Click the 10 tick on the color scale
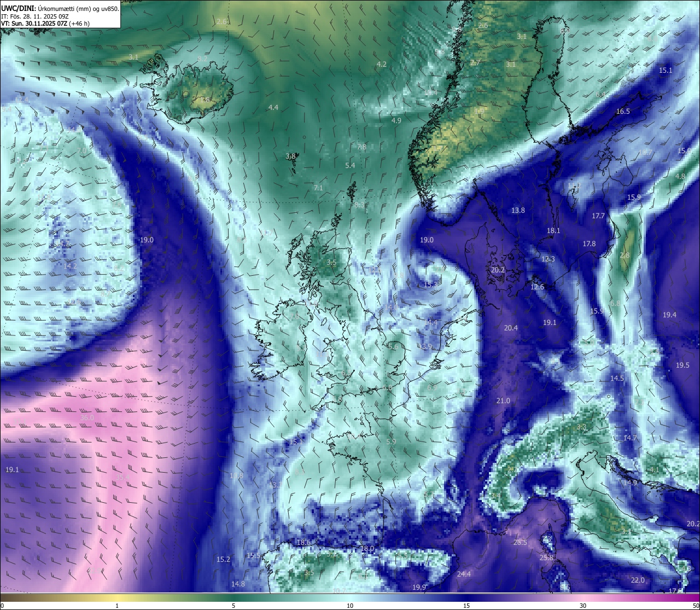This screenshot has width=700, height=610. pyautogui.click(x=350, y=606)
